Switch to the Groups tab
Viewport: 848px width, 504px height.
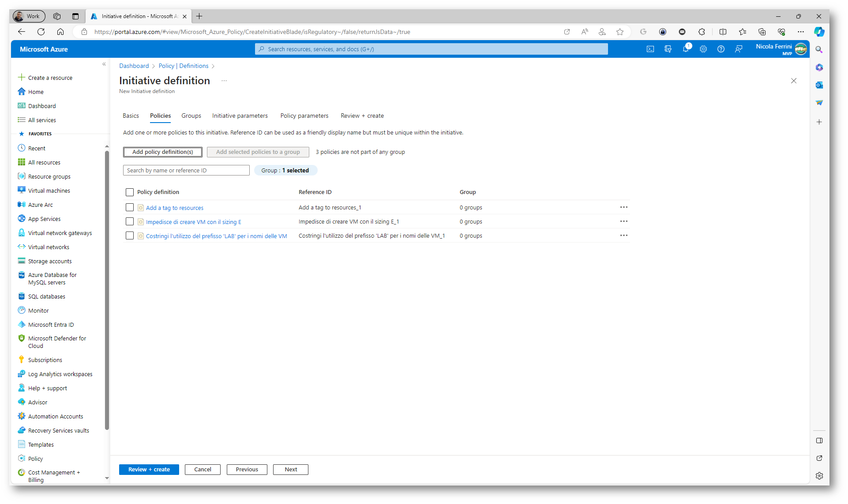191,116
